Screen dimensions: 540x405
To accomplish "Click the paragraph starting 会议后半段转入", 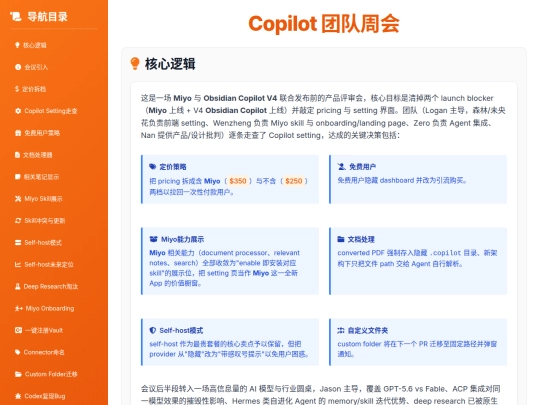I will click(x=320, y=395).
